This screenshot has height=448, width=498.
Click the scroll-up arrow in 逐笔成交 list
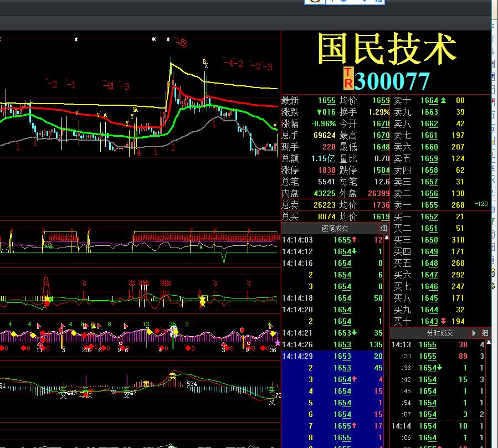[387, 238]
